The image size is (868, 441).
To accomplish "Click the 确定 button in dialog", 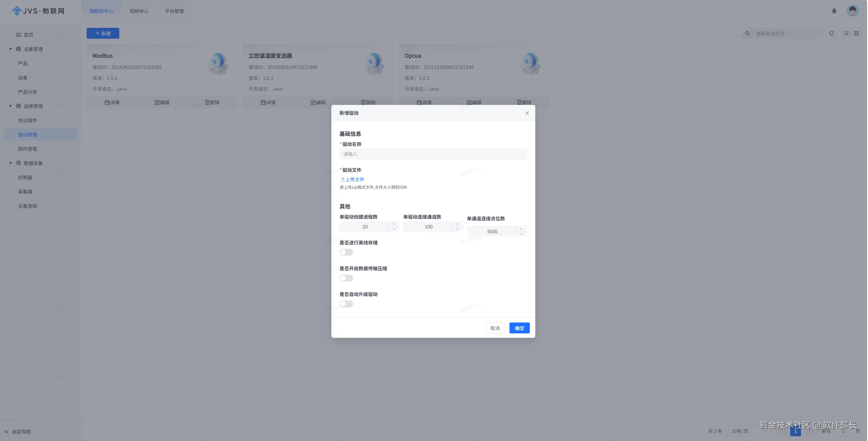I will tap(519, 328).
